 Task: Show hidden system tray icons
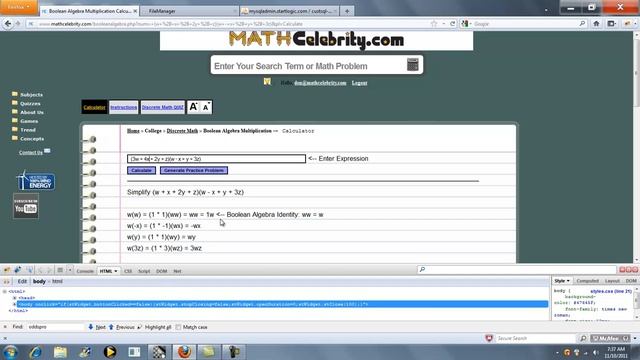557,353
